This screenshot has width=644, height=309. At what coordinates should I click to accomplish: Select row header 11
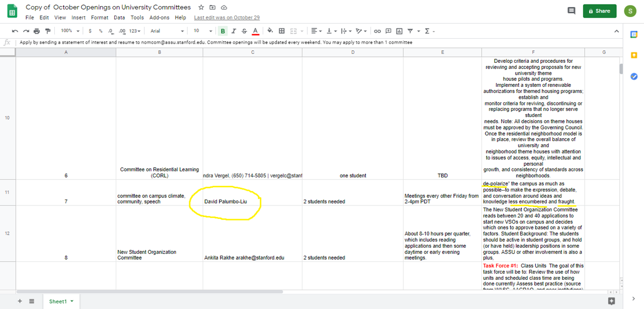[x=8, y=192]
